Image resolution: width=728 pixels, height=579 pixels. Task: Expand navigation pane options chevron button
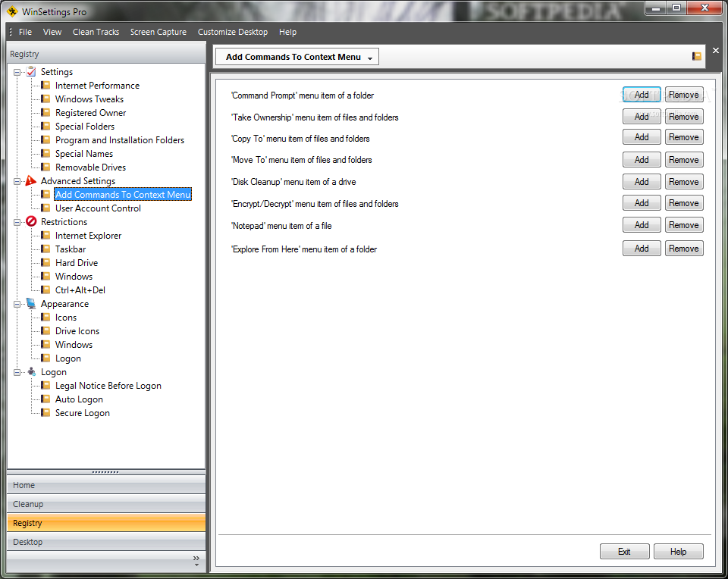click(x=196, y=561)
